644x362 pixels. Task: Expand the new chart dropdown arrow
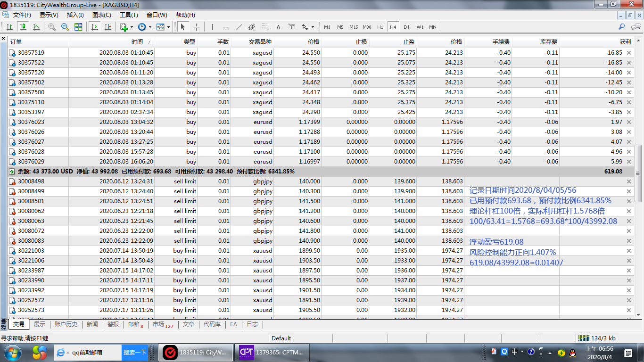[132, 27]
